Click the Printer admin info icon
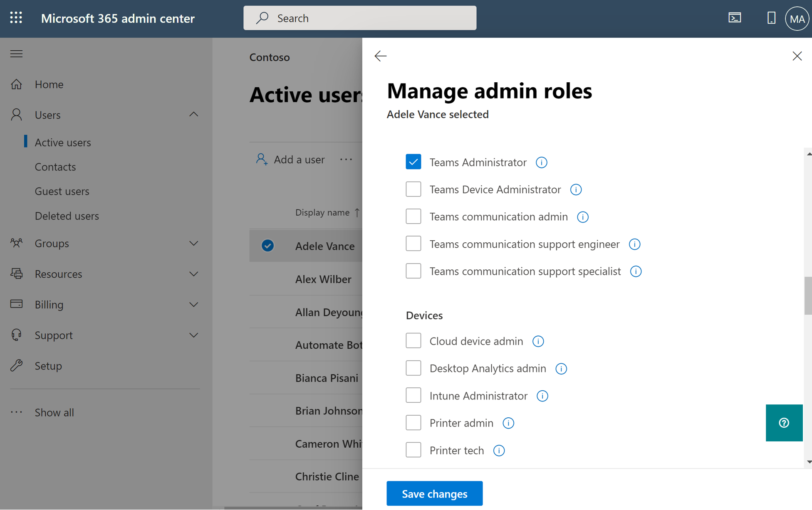Image resolution: width=812 pixels, height=510 pixels. (507, 423)
